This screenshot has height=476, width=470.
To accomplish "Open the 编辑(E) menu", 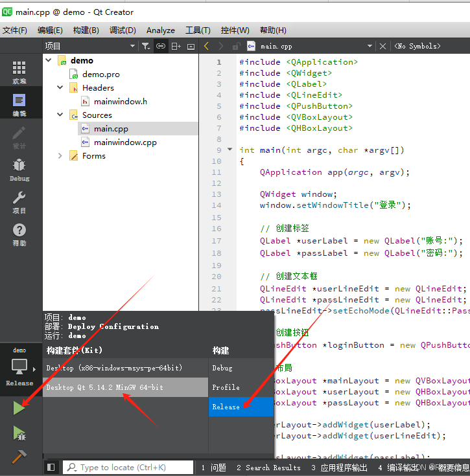I will 50,30.
